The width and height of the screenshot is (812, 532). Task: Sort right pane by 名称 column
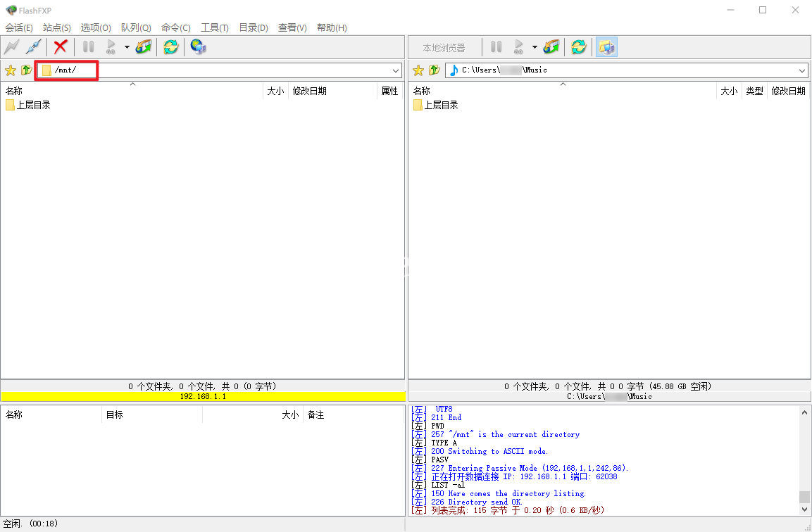pos(563,91)
